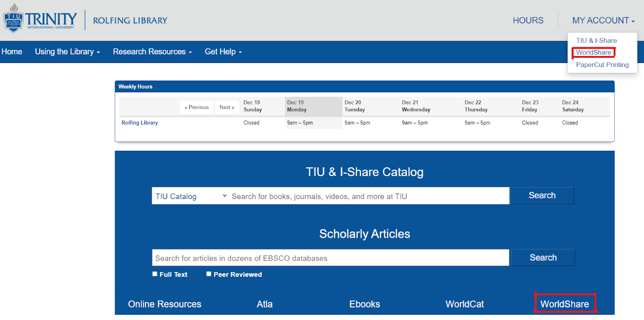The width and height of the screenshot is (644, 320).
Task: Click the Weekly Hours panel title
Action: (x=135, y=87)
